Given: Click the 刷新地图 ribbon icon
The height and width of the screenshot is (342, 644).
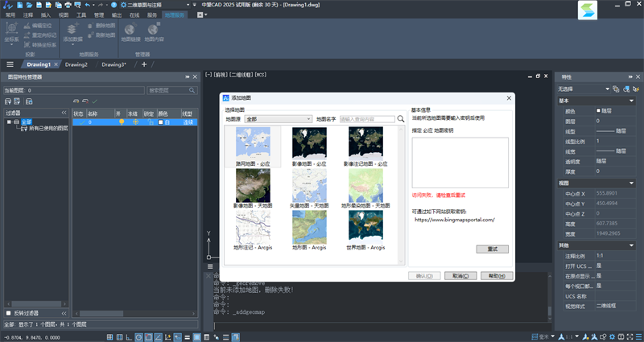Looking at the screenshot, I should [x=101, y=35].
